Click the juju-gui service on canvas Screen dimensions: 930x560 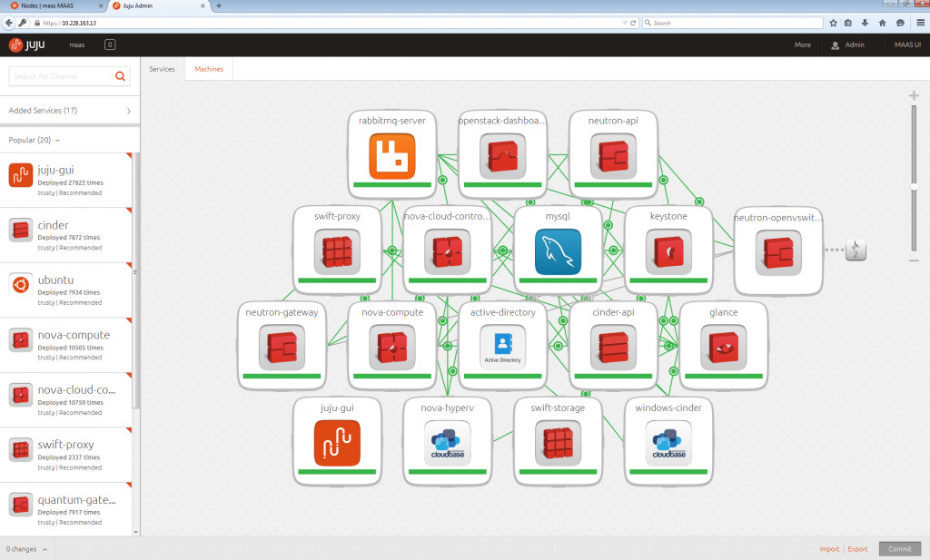click(x=337, y=442)
